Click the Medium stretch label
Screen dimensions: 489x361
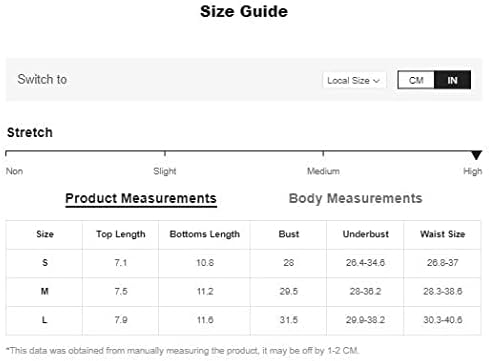(323, 171)
